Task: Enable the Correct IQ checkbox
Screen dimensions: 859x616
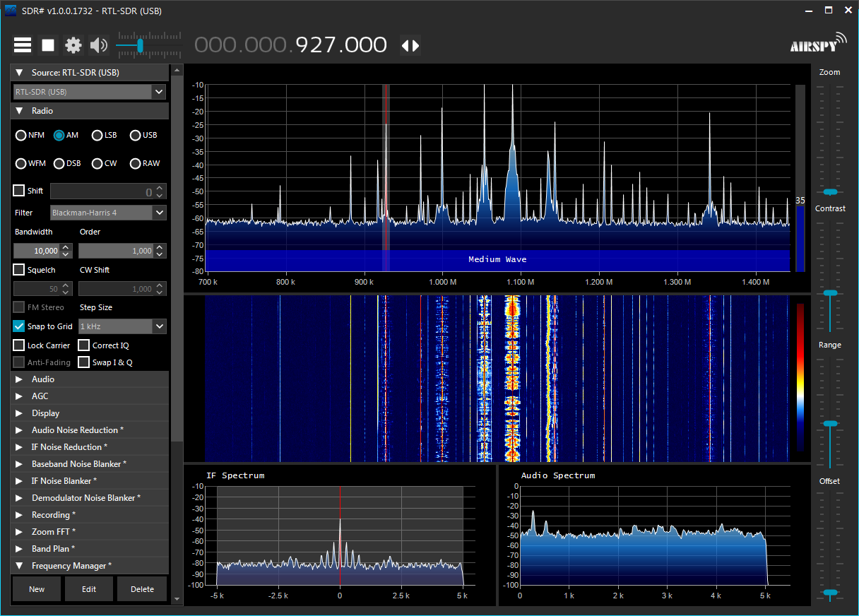Action: (84, 345)
